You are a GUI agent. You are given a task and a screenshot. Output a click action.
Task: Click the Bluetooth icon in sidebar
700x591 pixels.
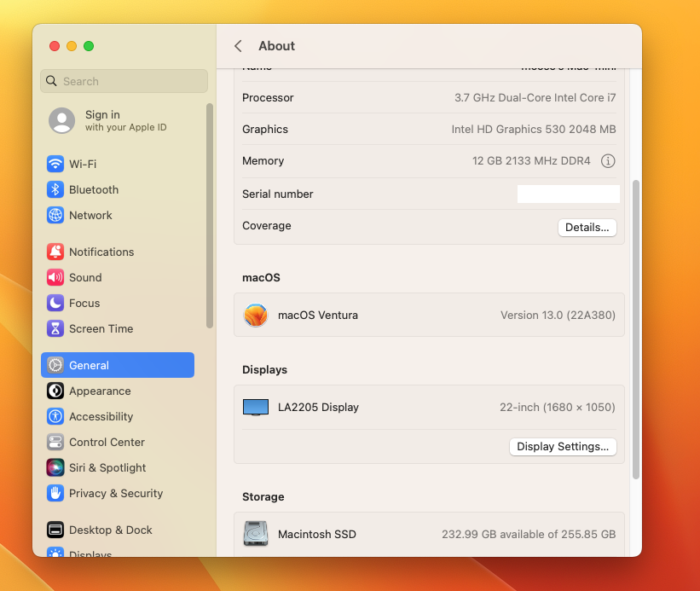coord(55,189)
